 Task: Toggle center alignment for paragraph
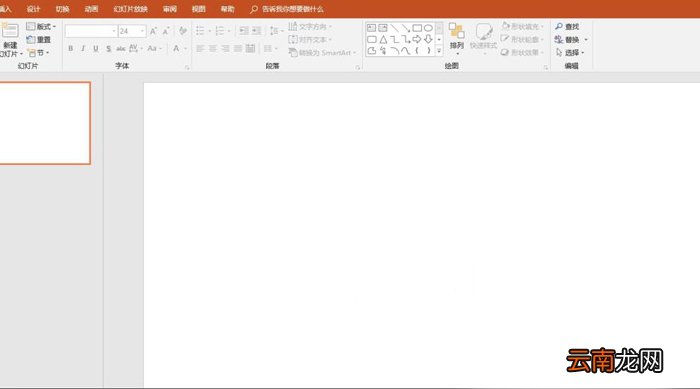click(213, 48)
